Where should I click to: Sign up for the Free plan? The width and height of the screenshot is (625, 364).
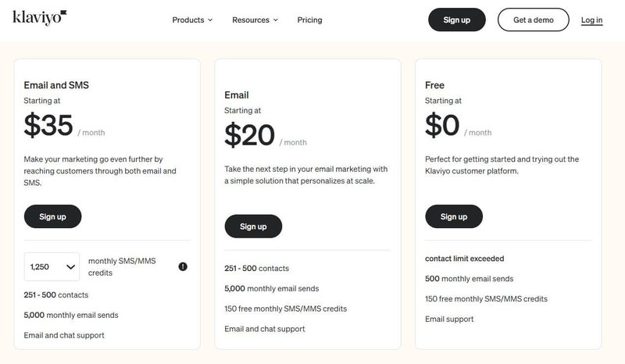pos(454,216)
